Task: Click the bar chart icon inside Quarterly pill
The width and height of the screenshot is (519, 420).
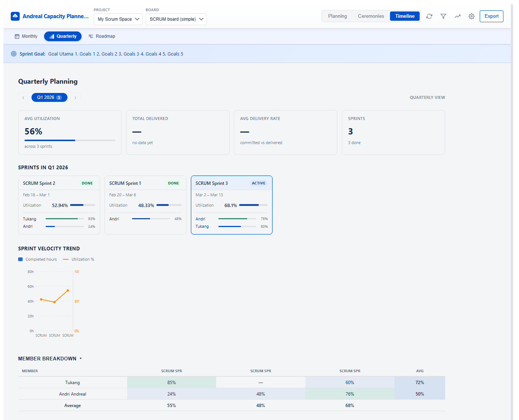Action: click(x=51, y=36)
